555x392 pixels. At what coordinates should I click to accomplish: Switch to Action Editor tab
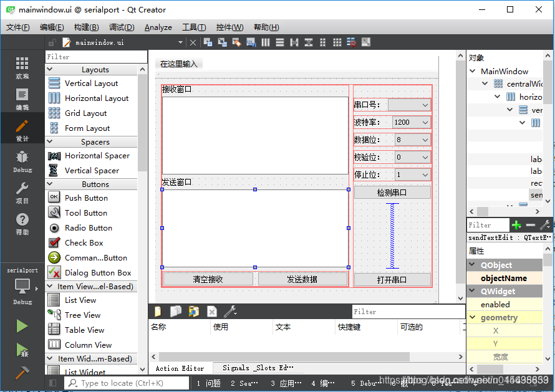pos(180,368)
